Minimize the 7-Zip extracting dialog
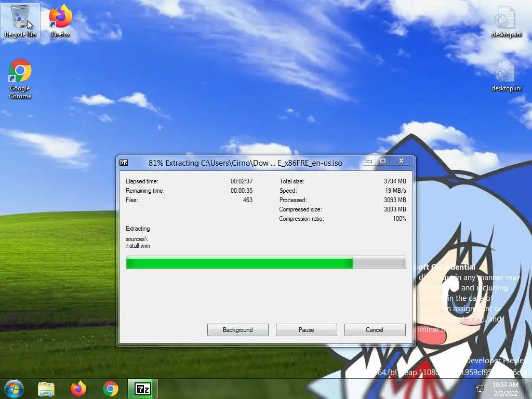 [x=369, y=161]
